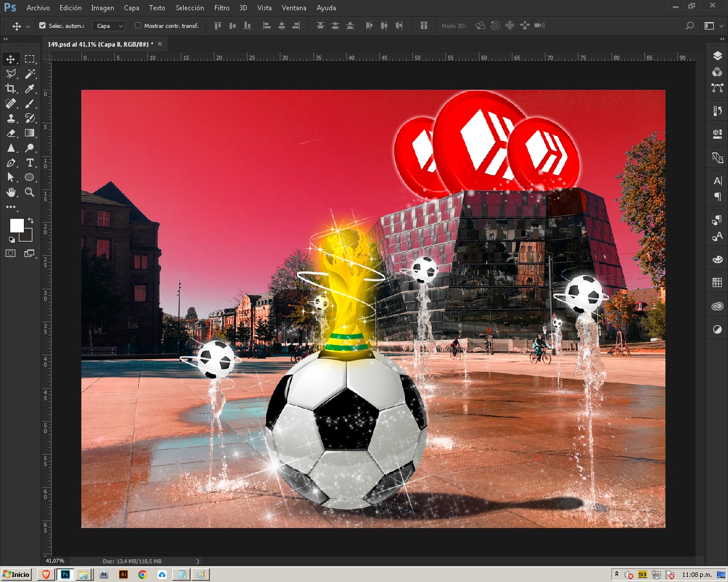
Task: Select the Clone Stamp tool
Action: (x=11, y=118)
